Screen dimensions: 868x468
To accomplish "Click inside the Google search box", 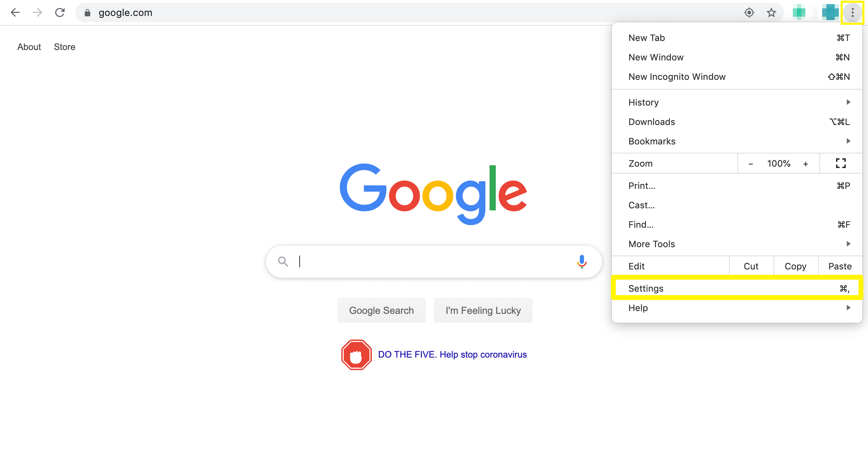I will point(431,261).
